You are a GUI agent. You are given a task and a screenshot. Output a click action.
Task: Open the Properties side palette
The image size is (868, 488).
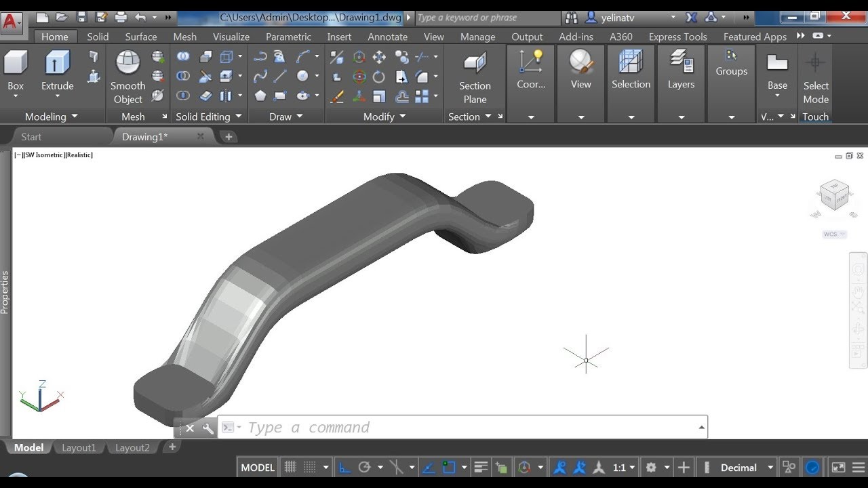(x=5, y=291)
